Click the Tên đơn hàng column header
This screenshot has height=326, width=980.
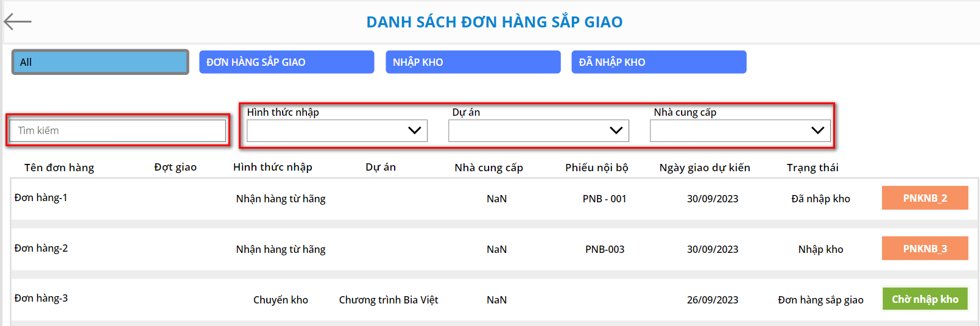tap(59, 168)
